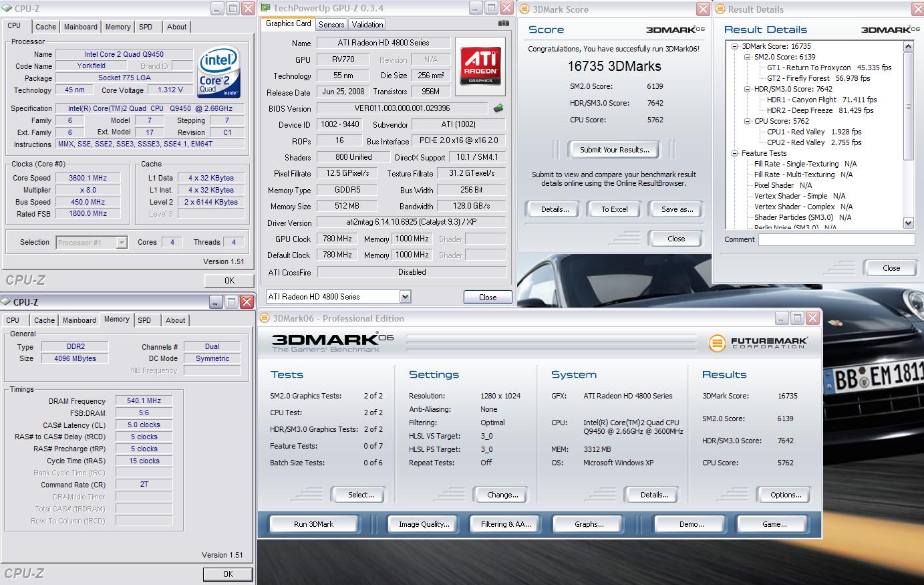924x585 pixels.
Task: Click DRAM Frequency 540.1 MHz value
Action: pyautogui.click(x=144, y=401)
